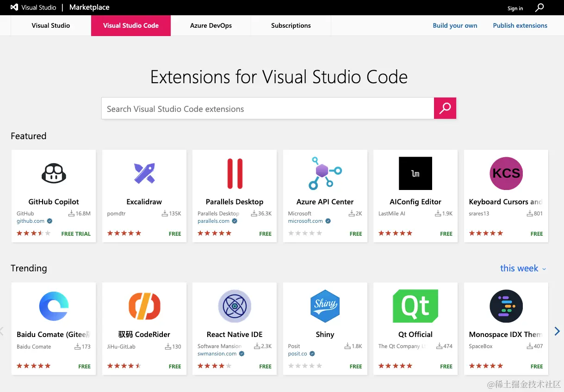
Task: Advance Trending carousel with right arrow
Action: click(557, 331)
